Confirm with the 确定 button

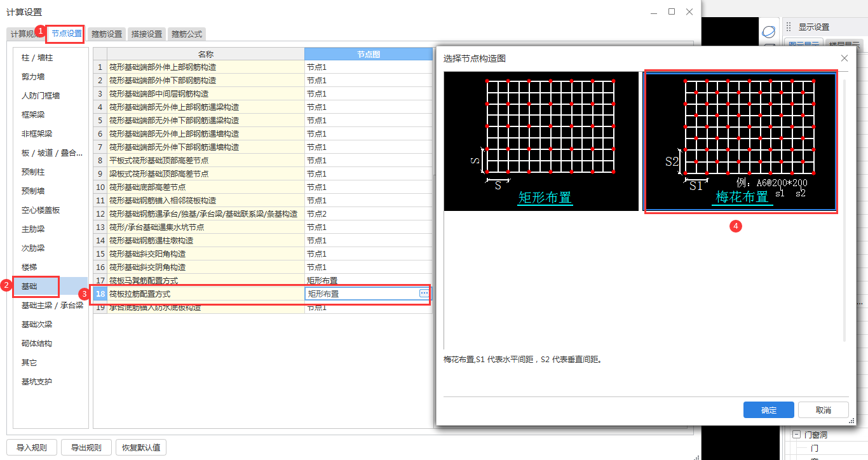(769, 410)
